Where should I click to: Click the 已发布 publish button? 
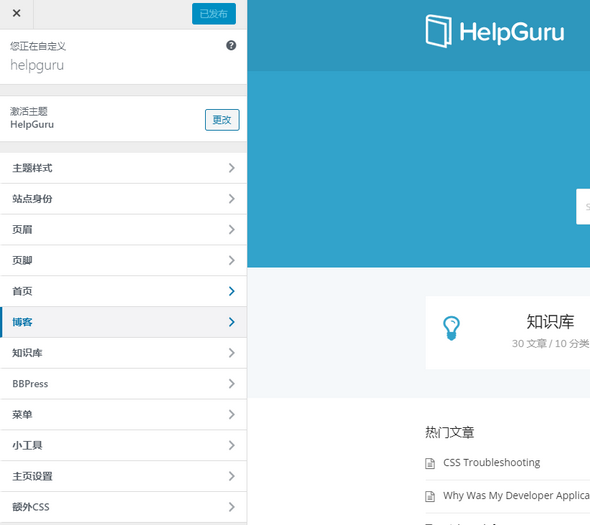tap(214, 14)
